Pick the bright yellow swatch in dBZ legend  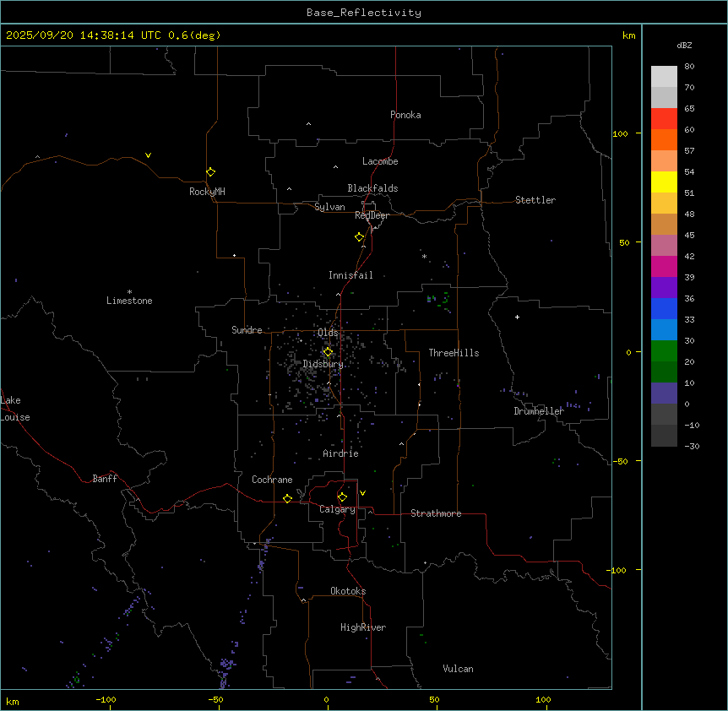(664, 182)
